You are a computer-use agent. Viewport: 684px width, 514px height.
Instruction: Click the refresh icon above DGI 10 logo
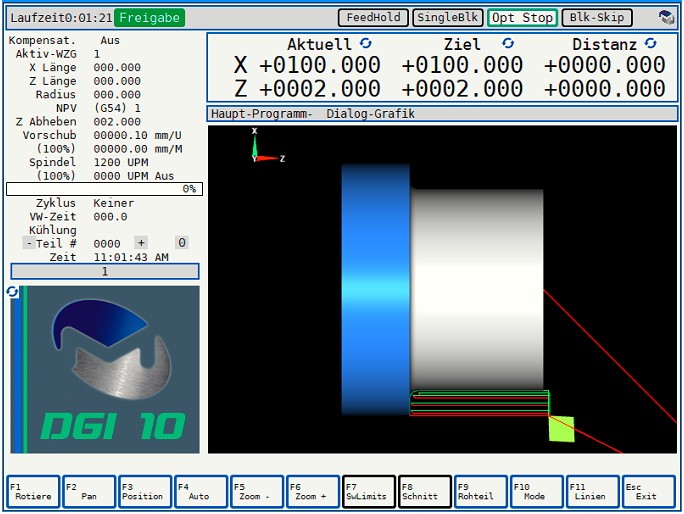12,291
